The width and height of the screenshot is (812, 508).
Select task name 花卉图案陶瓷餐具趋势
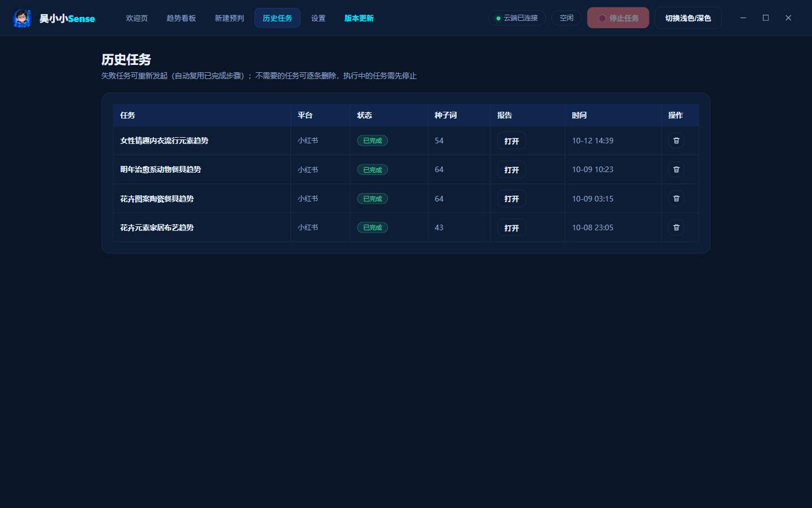coord(157,199)
